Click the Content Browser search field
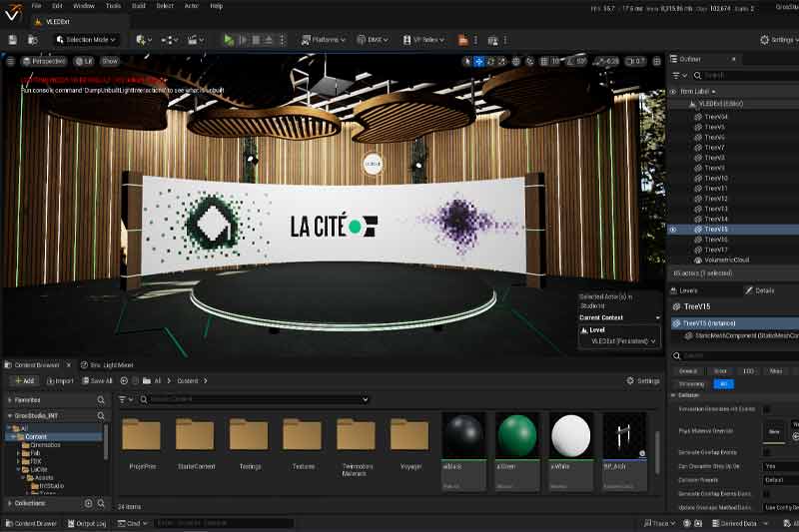Viewport: 799px width, 532px height. pos(254,399)
